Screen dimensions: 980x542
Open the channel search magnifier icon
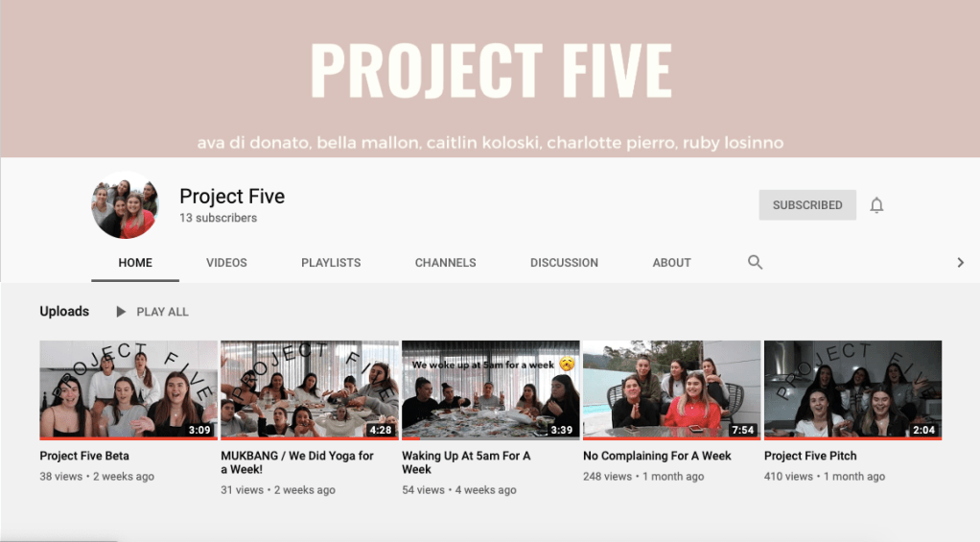(x=755, y=263)
